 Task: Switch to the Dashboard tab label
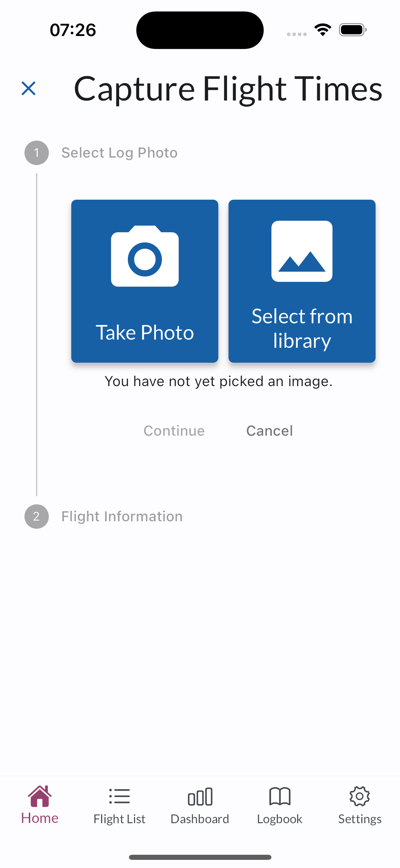(200, 819)
